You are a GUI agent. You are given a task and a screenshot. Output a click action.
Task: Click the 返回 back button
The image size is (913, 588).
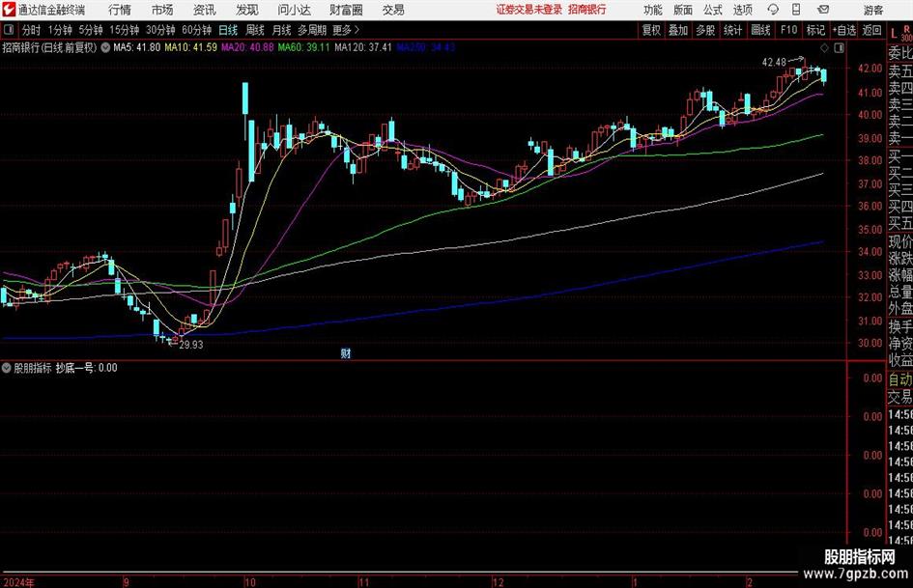click(871, 30)
